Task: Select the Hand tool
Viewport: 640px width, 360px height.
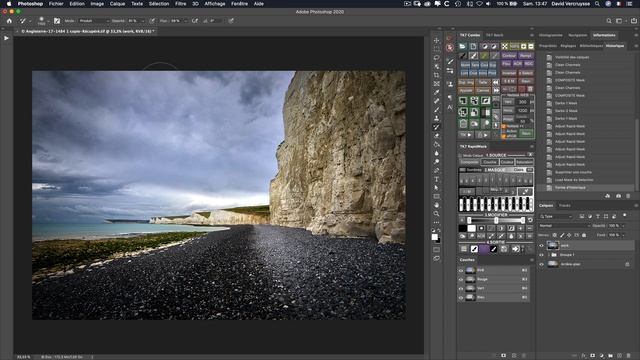Action: [x=436, y=205]
